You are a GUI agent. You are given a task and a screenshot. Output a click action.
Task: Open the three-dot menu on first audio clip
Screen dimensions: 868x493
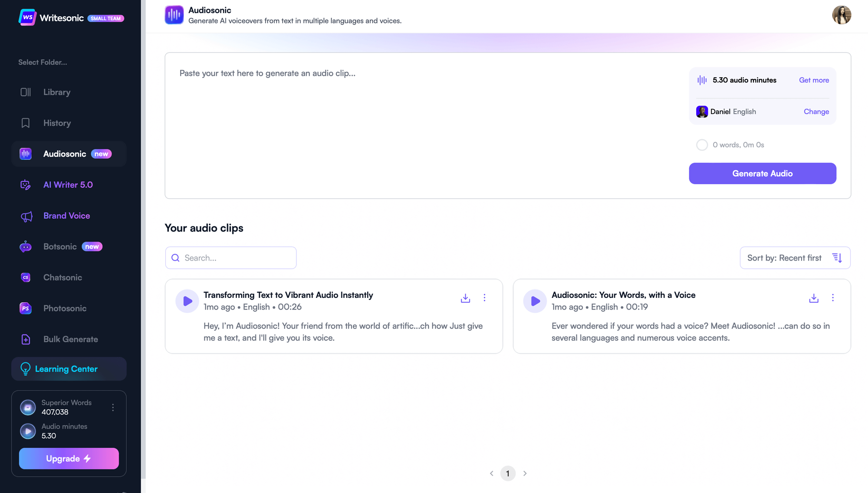pos(485,298)
